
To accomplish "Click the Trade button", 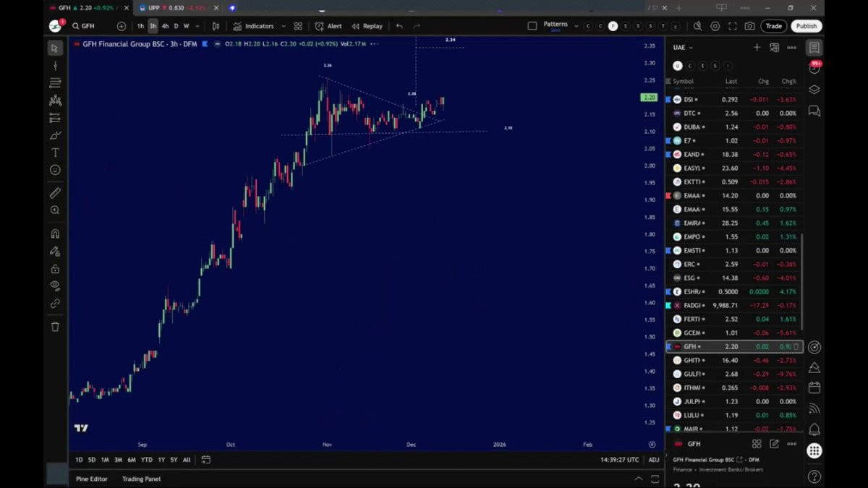I will (774, 26).
